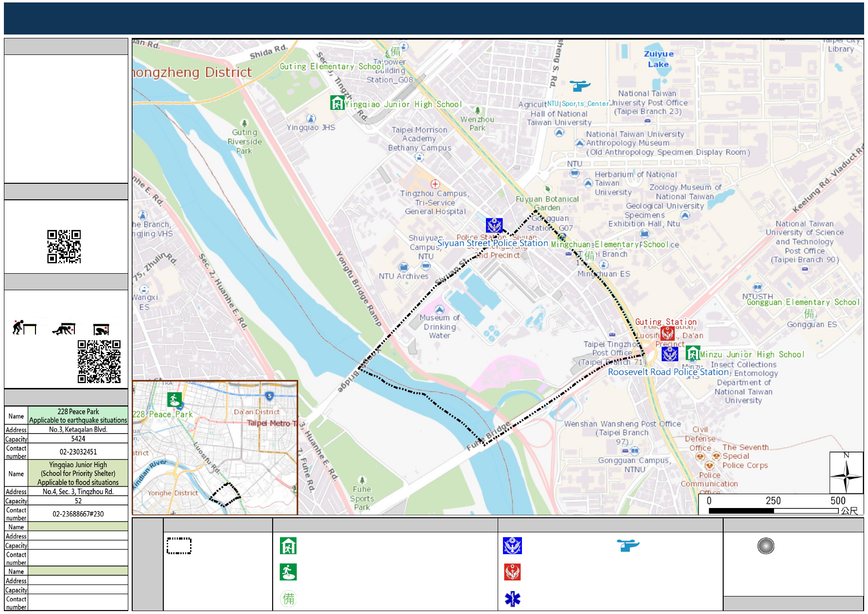Click the drop earthquake safety pictogram
Screen dimensions: 868x614
click(24, 328)
